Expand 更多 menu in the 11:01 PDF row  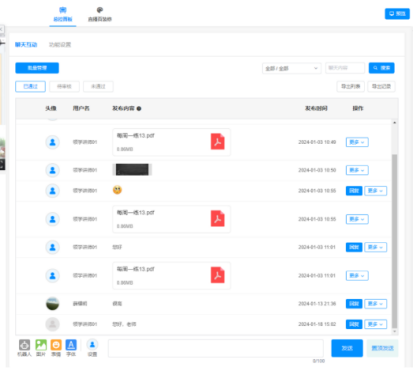(x=357, y=276)
